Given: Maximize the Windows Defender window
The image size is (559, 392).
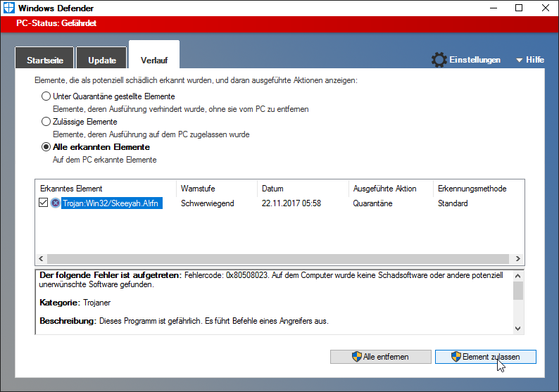Looking at the screenshot, I should coord(519,8).
